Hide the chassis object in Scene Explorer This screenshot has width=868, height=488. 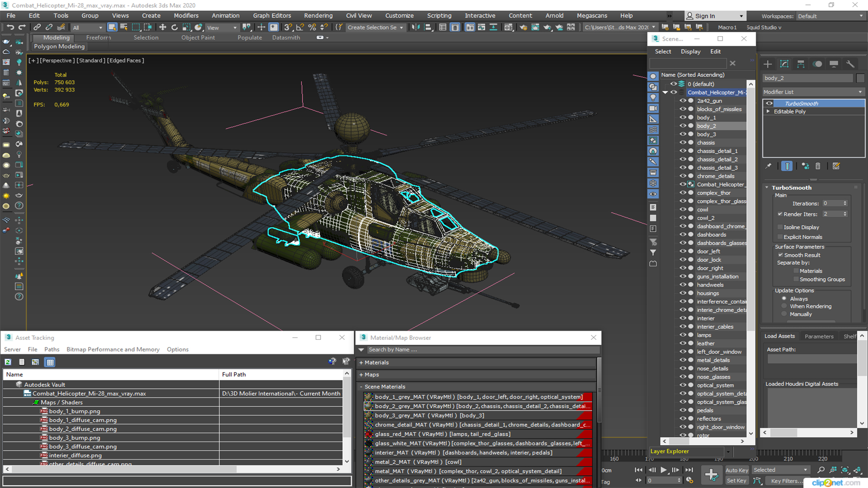point(683,143)
